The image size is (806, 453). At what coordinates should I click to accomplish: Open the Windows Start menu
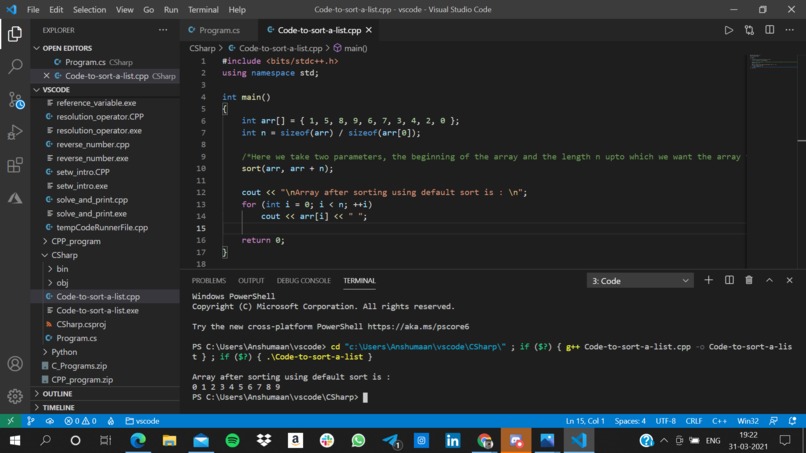pos(14,440)
